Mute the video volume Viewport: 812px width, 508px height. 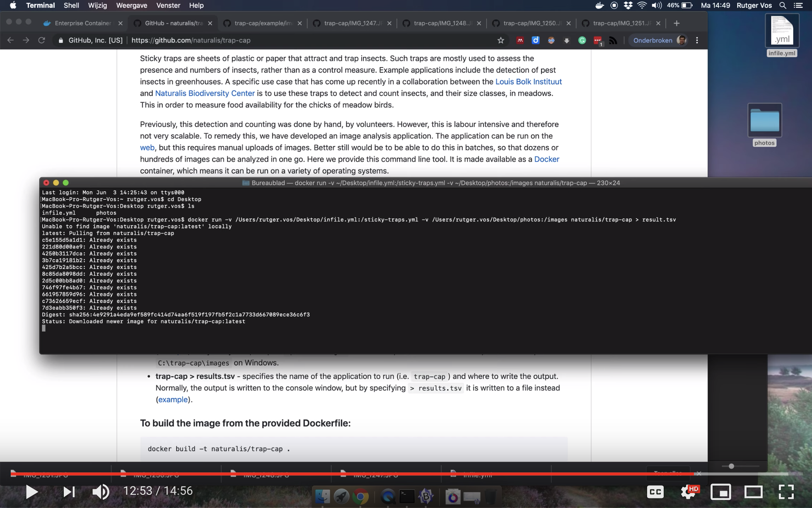[x=100, y=492]
